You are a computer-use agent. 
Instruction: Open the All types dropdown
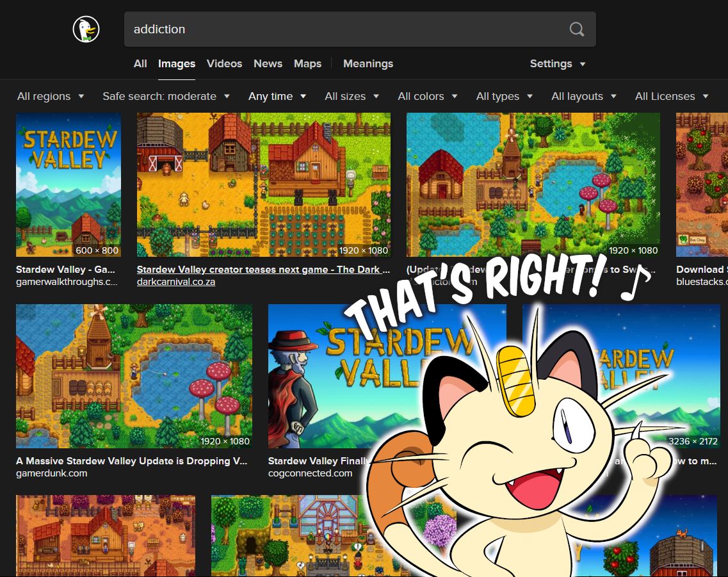coord(504,96)
